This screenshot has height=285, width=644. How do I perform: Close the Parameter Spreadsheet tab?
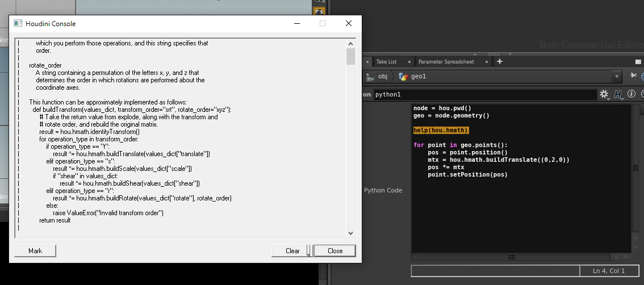486,62
